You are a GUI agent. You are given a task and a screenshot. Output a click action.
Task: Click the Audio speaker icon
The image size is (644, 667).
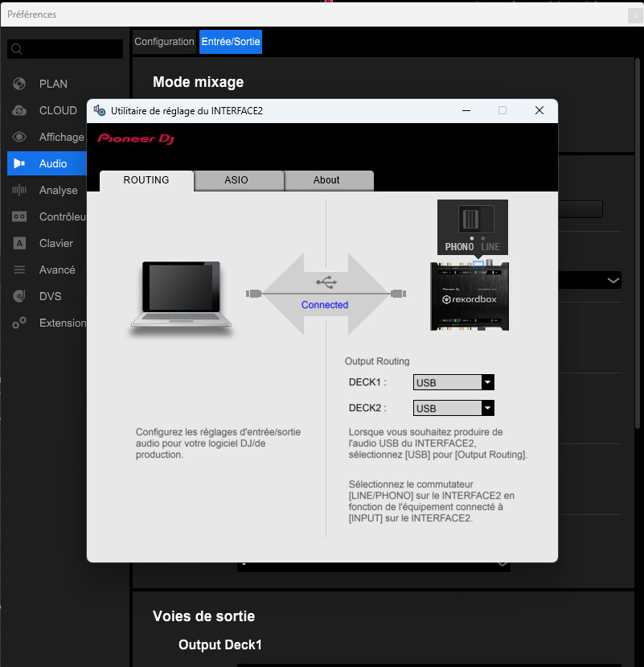click(19, 163)
